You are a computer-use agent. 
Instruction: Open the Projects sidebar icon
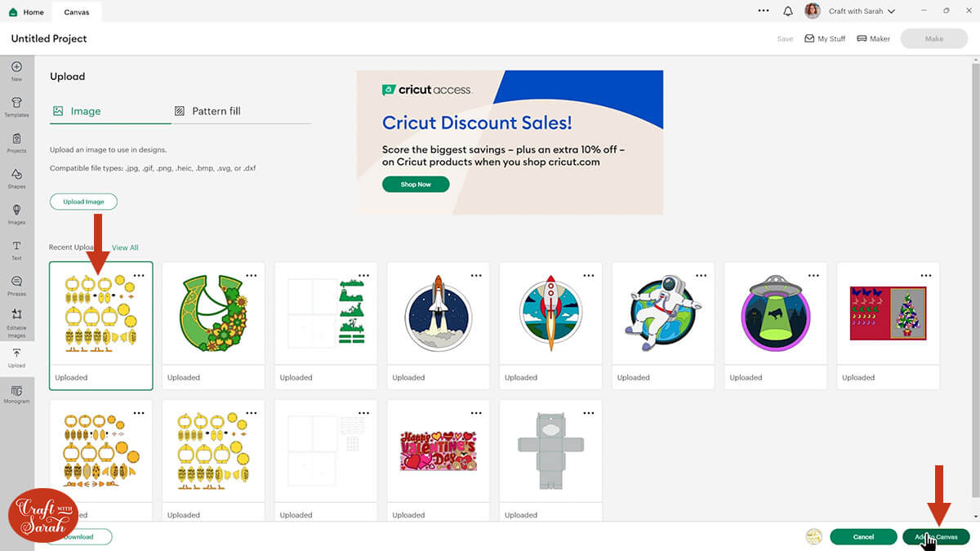pyautogui.click(x=16, y=142)
